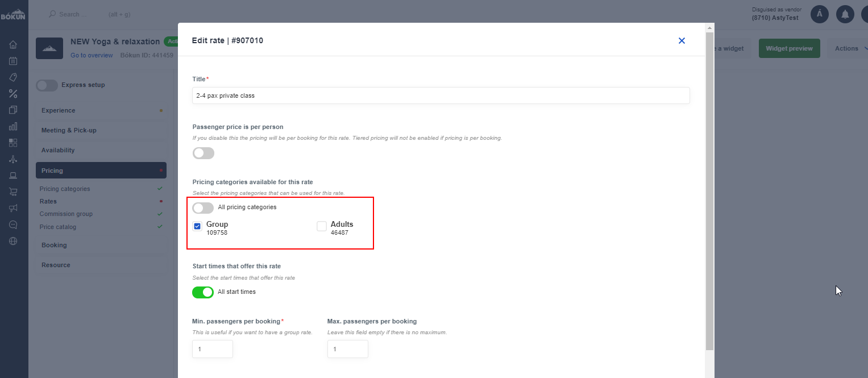The image size is (868, 378).
Task: Click the Bókun logo
Action: pyautogui.click(x=13, y=14)
